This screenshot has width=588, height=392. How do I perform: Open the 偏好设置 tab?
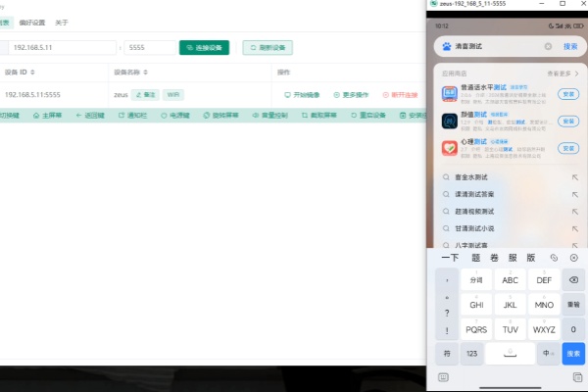point(32,22)
